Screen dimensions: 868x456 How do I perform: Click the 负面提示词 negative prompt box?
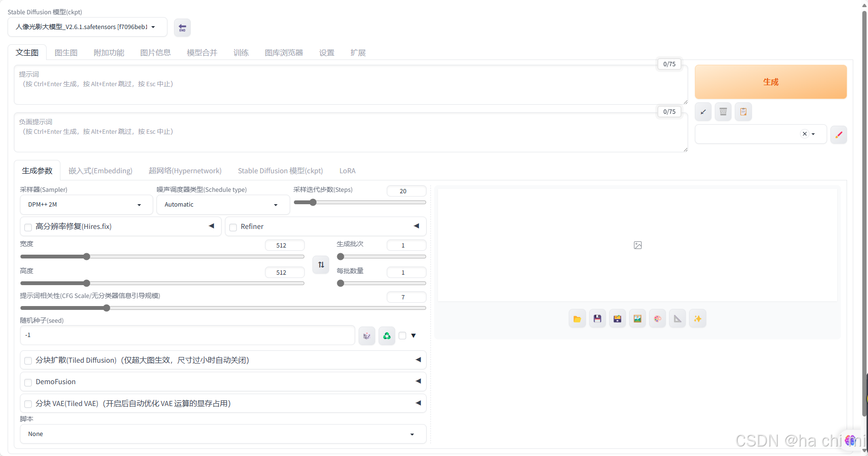coord(351,132)
